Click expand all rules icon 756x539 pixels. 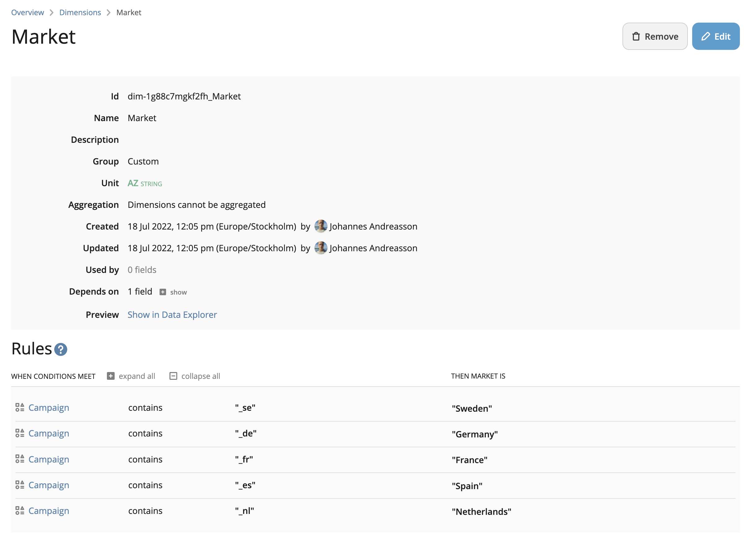110,376
